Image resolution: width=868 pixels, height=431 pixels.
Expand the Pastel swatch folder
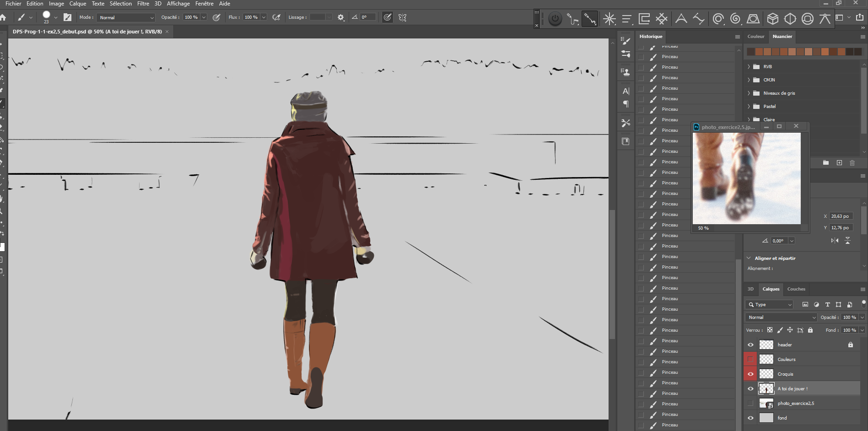(x=749, y=107)
